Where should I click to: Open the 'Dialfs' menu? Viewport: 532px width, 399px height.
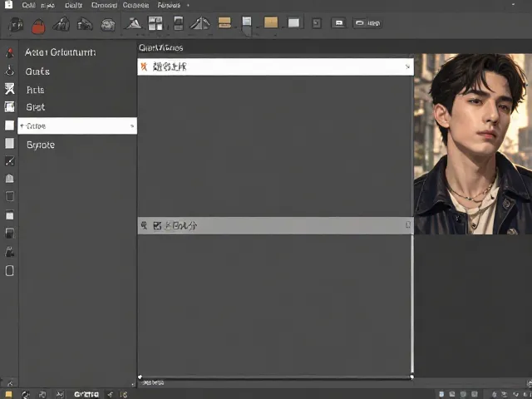74,5
